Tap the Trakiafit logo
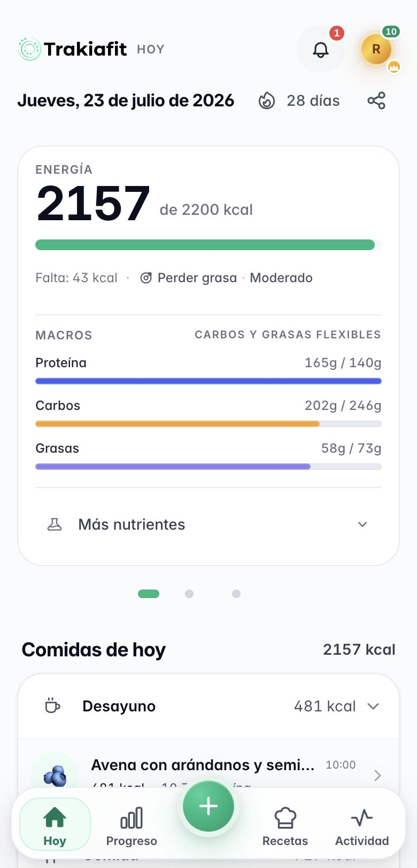Image resolution: width=417 pixels, height=868 pixels. (x=73, y=49)
